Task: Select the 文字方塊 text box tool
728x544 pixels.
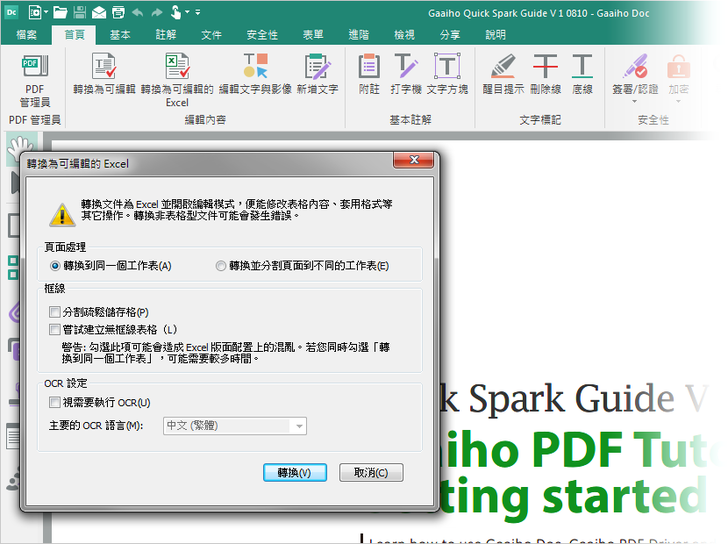Action: pos(447,74)
